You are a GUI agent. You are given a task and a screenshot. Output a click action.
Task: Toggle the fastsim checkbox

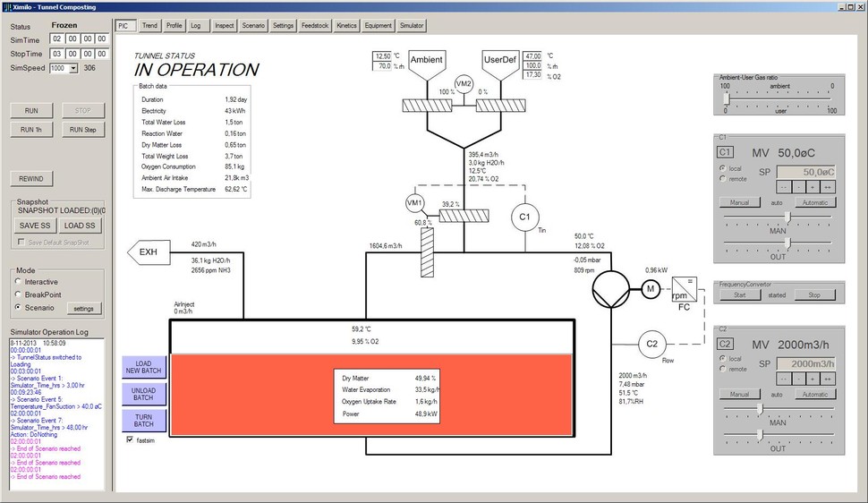click(x=131, y=440)
